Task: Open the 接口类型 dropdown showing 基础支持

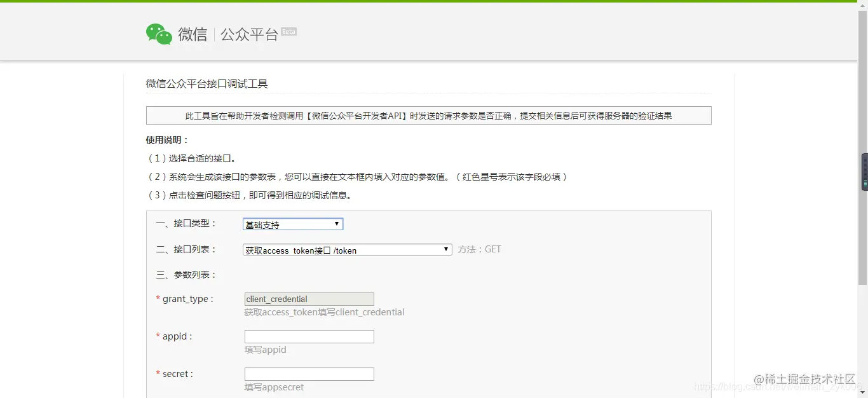Action: click(x=293, y=224)
